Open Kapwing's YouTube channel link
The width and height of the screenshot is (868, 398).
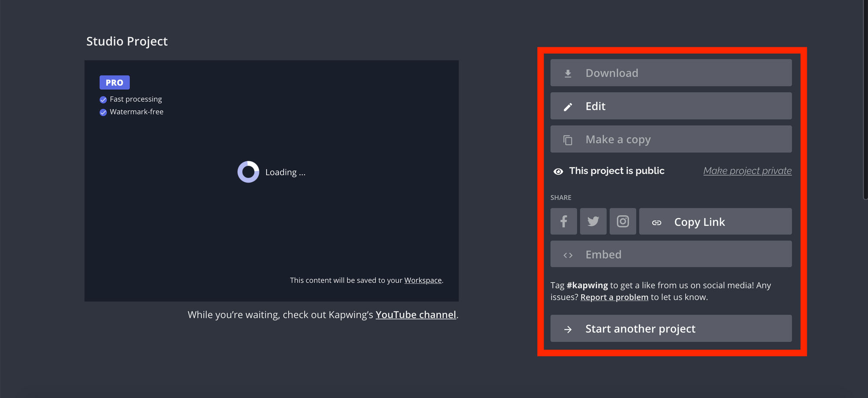pyautogui.click(x=416, y=314)
